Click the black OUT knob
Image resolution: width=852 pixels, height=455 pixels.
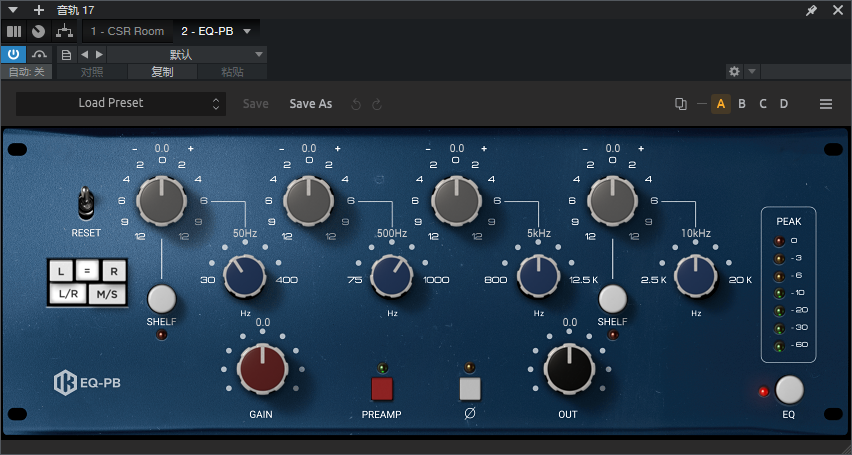point(569,369)
